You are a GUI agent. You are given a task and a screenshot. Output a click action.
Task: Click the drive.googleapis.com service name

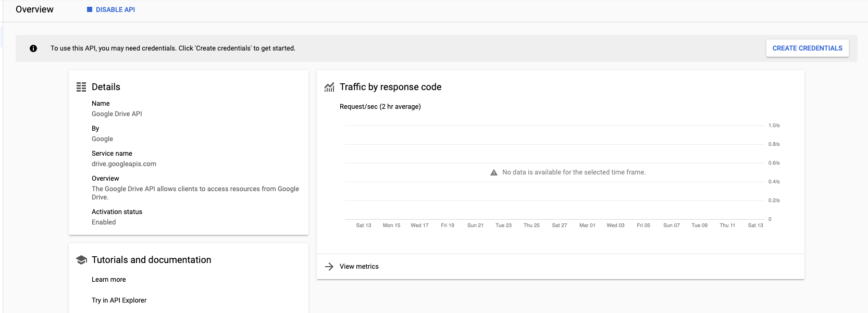tap(124, 164)
